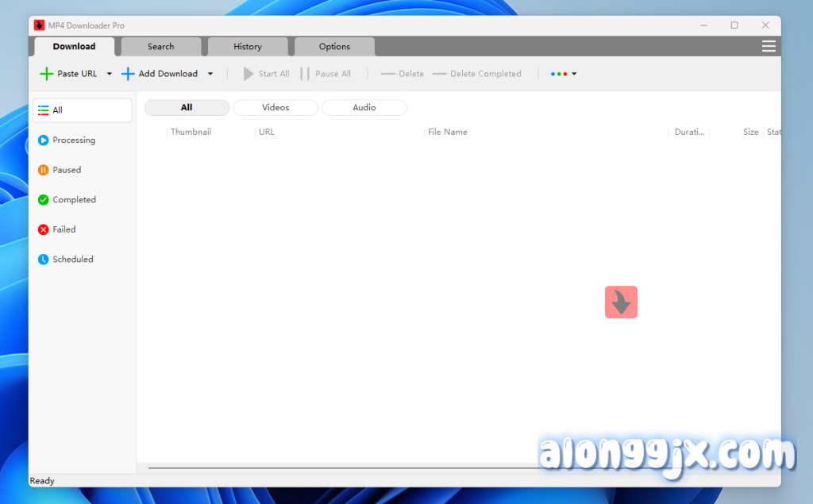Select the Processing filter in sidebar
The height and width of the screenshot is (504, 813).
pyautogui.click(x=73, y=140)
